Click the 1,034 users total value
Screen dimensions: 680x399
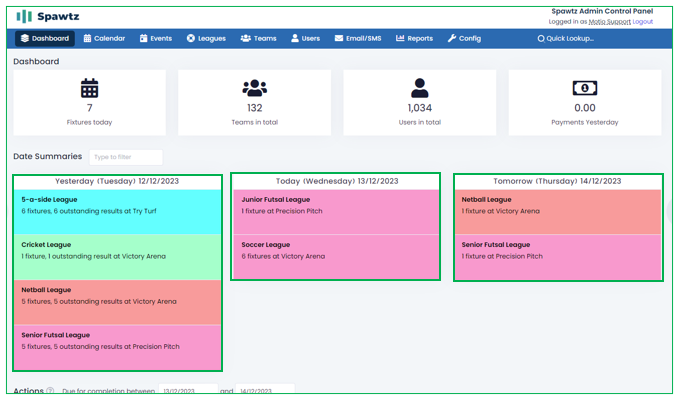click(x=420, y=108)
